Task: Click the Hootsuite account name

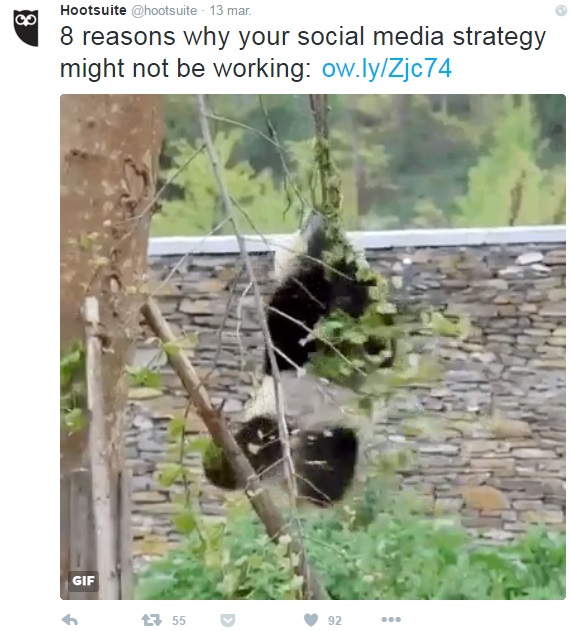Action: 93,10
